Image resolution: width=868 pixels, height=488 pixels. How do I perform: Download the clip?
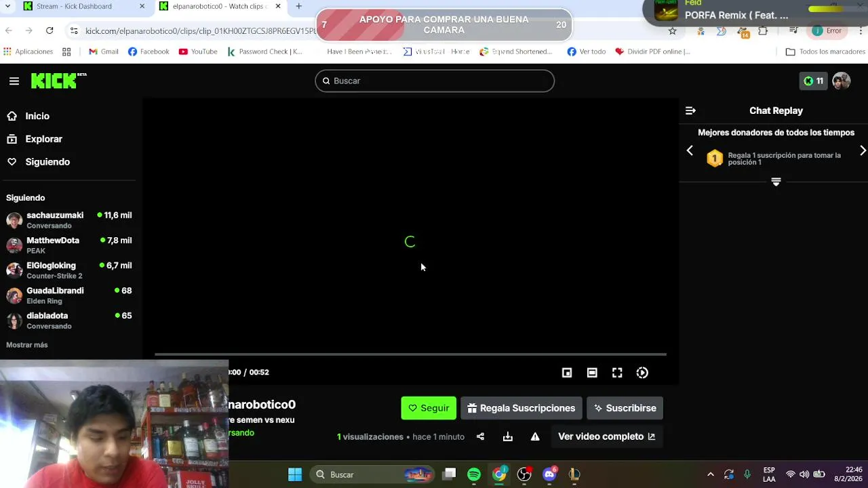(x=508, y=436)
